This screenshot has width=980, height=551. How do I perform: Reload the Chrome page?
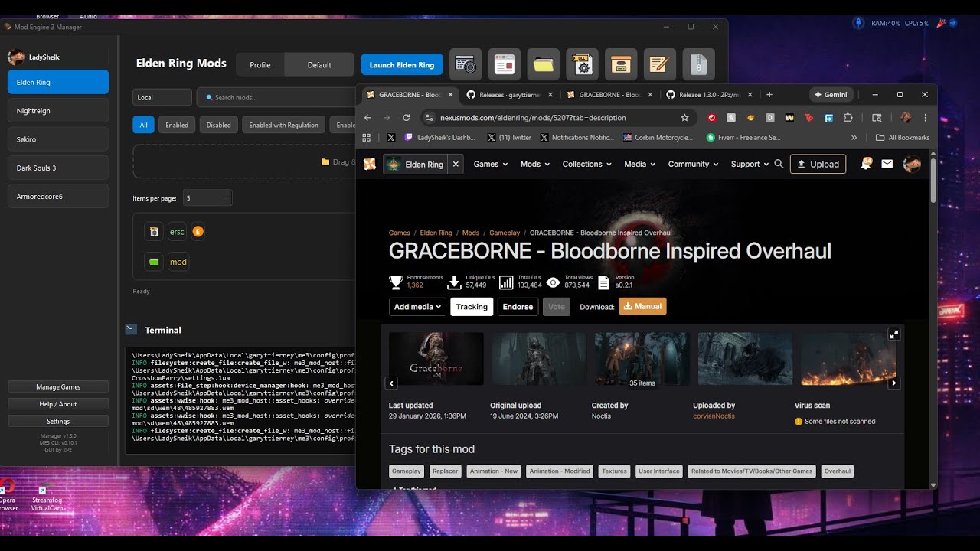point(406,118)
